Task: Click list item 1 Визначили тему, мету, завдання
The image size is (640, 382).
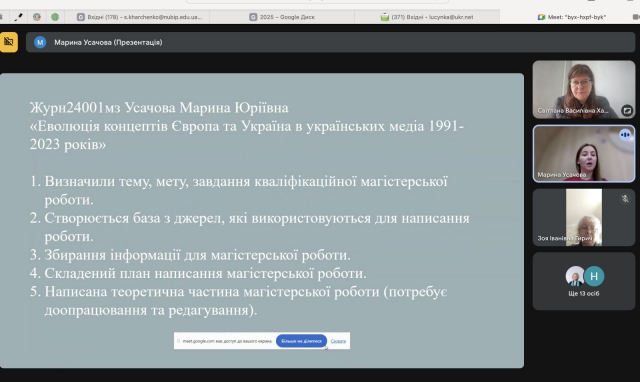Action: pyautogui.click(x=239, y=190)
